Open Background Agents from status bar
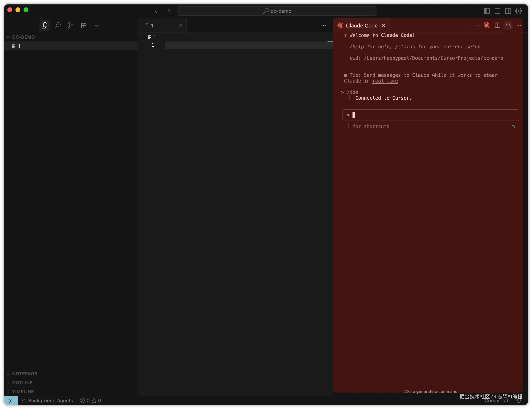The height and width of the screenshot is (409, 532). coord(48,400)
